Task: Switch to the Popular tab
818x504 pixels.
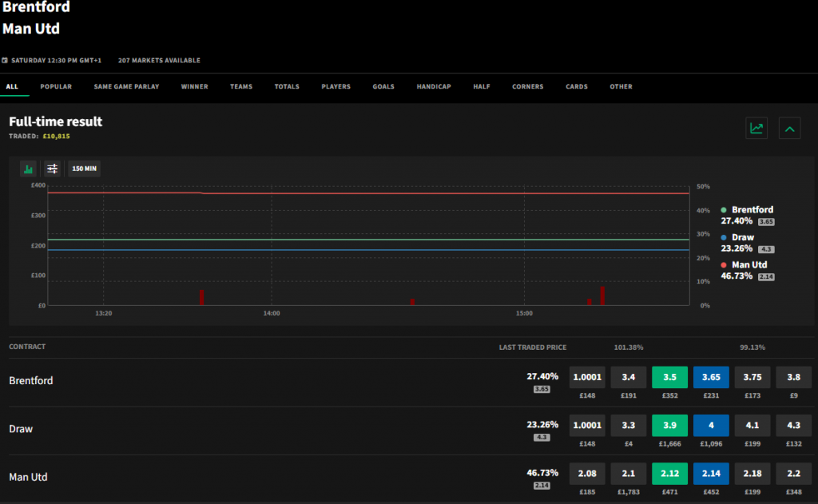Action: point(56,86)
